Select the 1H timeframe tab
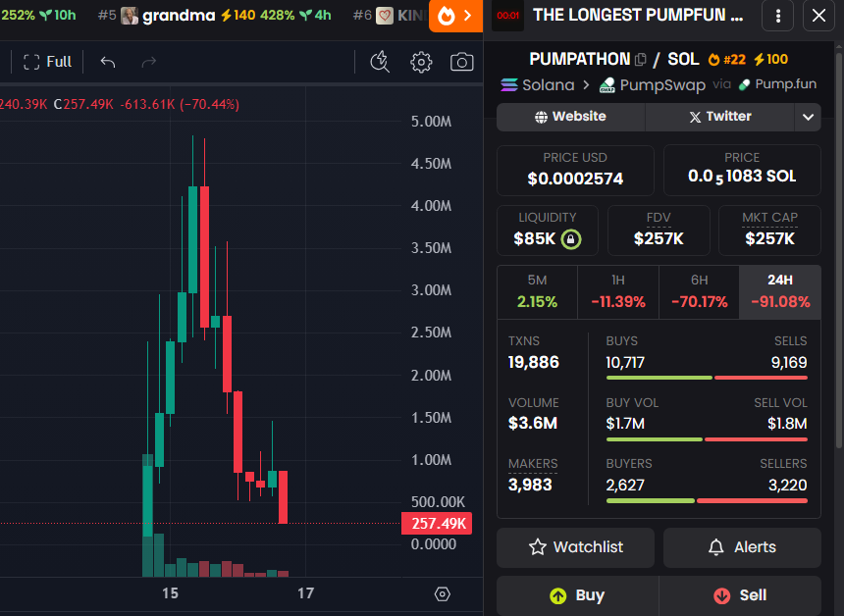Screen dimensions: 844x616 tap(618, 291)
